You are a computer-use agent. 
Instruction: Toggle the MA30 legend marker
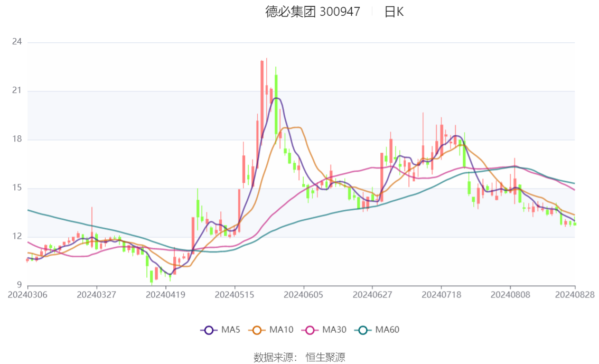(x=310, y=330)
